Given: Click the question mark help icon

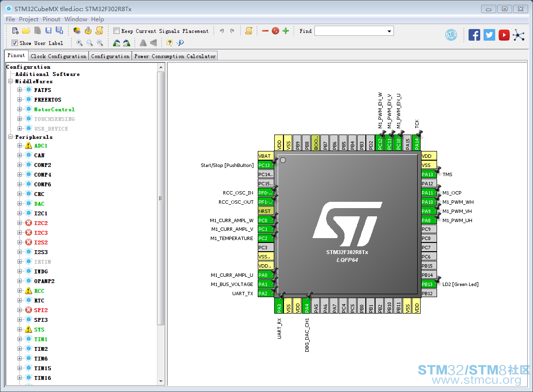Looking at the screenshot, I should click(169, 43).
